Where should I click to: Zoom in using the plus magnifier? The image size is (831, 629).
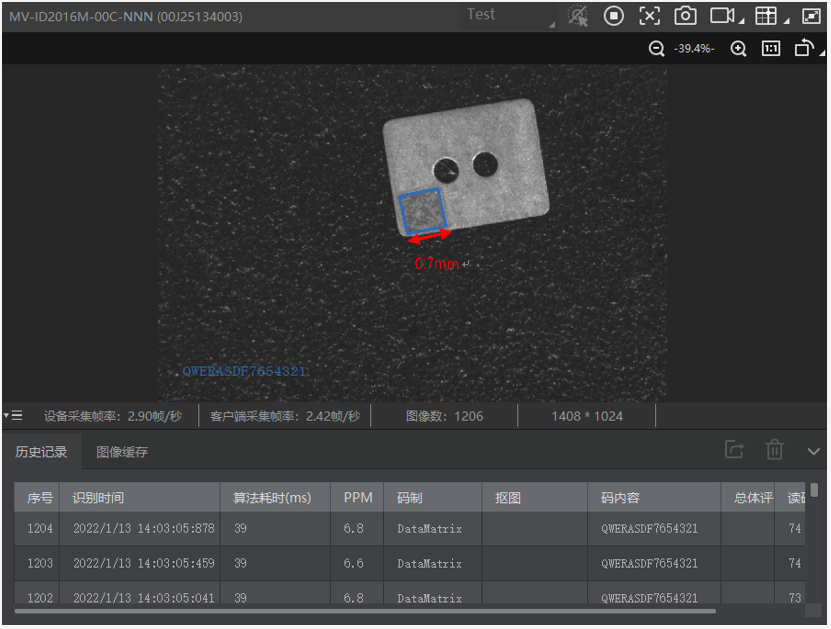coord(738,49)
